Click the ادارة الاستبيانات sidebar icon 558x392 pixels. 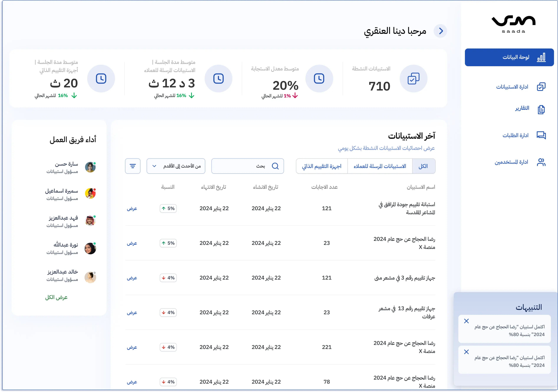[x=541, y=87]
